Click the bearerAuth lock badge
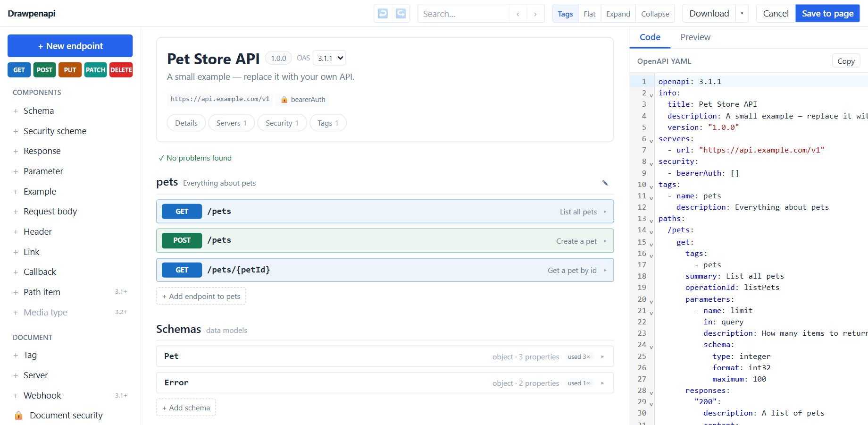868x425 pixels. (x=303, y=99)
